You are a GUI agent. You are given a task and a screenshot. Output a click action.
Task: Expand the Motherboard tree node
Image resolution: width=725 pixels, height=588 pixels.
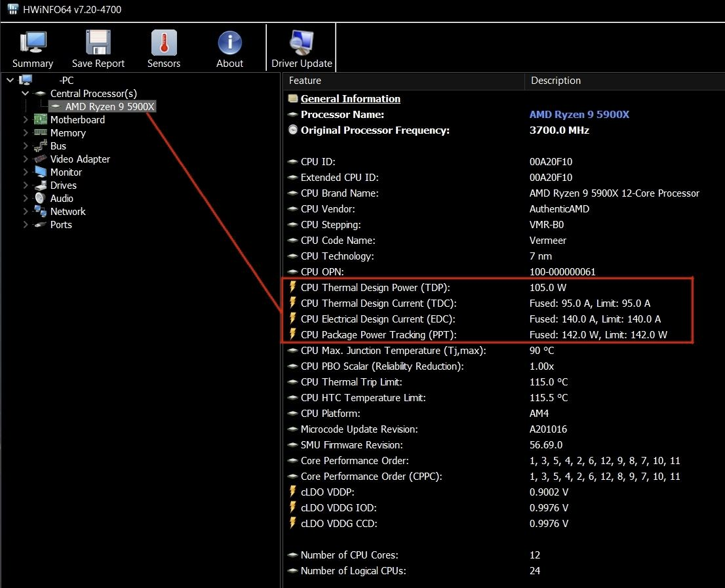pyautogui.click(x=26, y=120)
